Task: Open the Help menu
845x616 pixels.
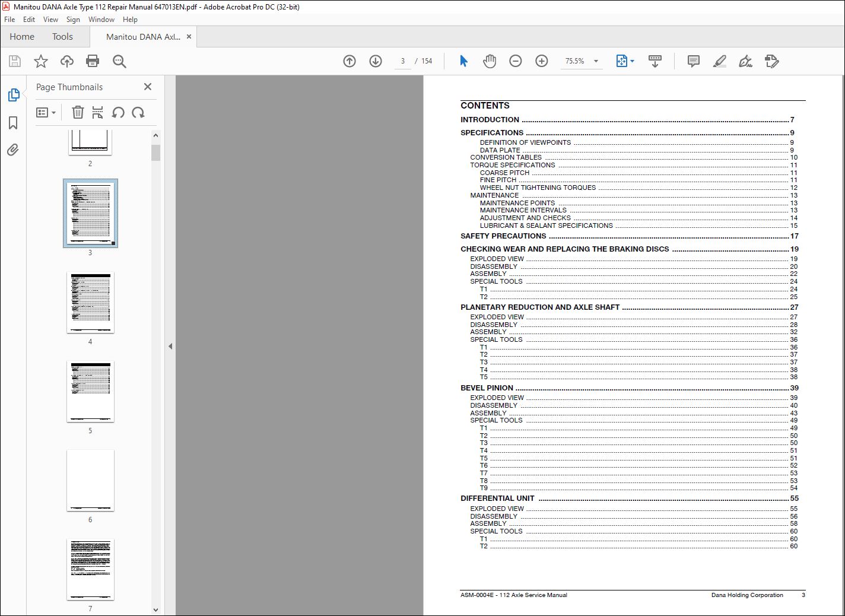Action: [130, 20]
